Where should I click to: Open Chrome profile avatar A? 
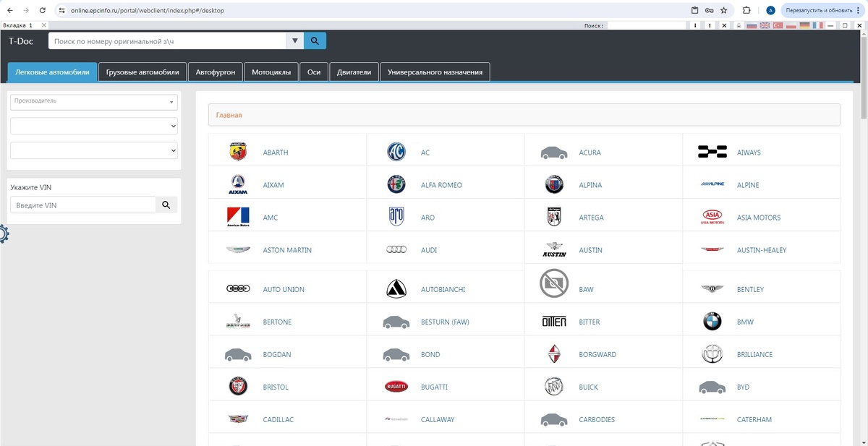770,10
